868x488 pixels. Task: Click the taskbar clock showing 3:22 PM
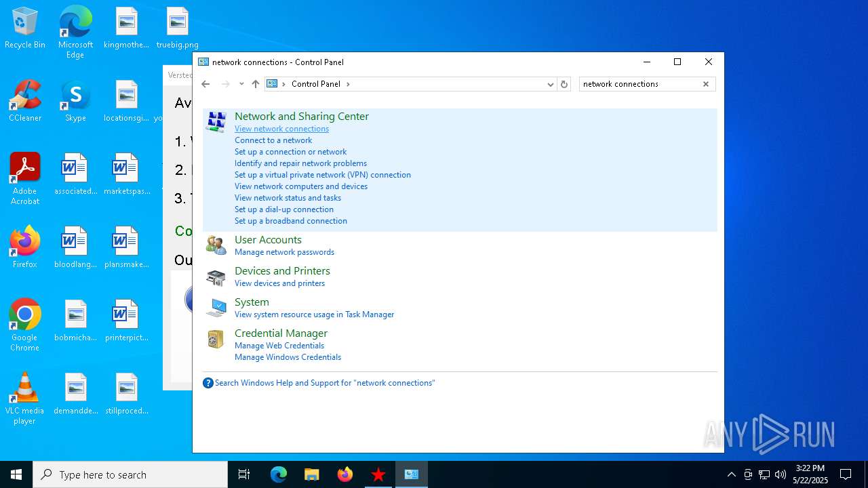pyautogui.click(x=810, y=474)
